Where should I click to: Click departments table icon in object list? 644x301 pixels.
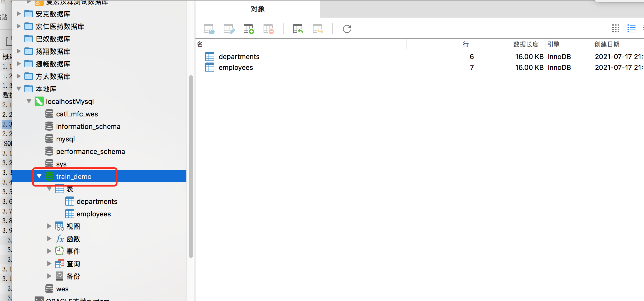point(210,57)
